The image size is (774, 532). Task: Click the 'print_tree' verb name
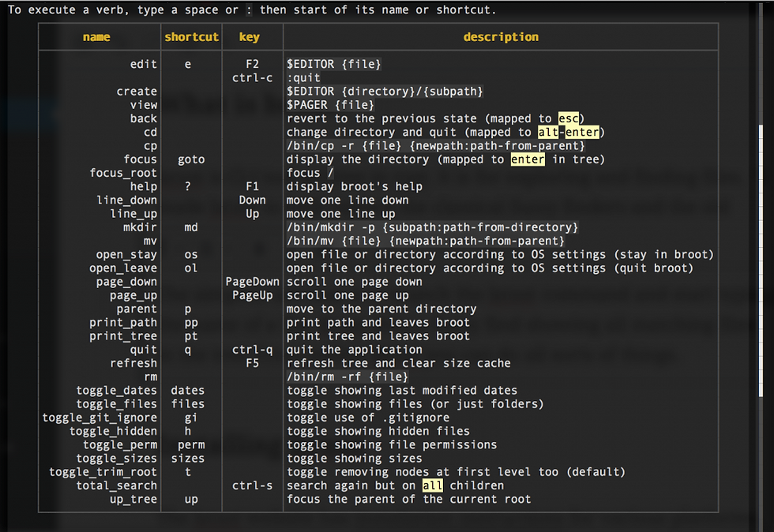[123, 336]
